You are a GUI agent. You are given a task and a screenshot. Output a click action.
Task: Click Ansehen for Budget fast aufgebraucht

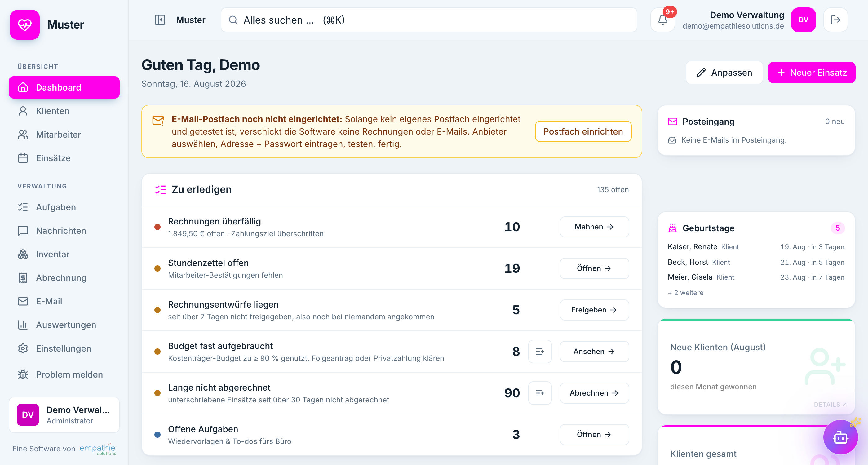click(594, 352)
